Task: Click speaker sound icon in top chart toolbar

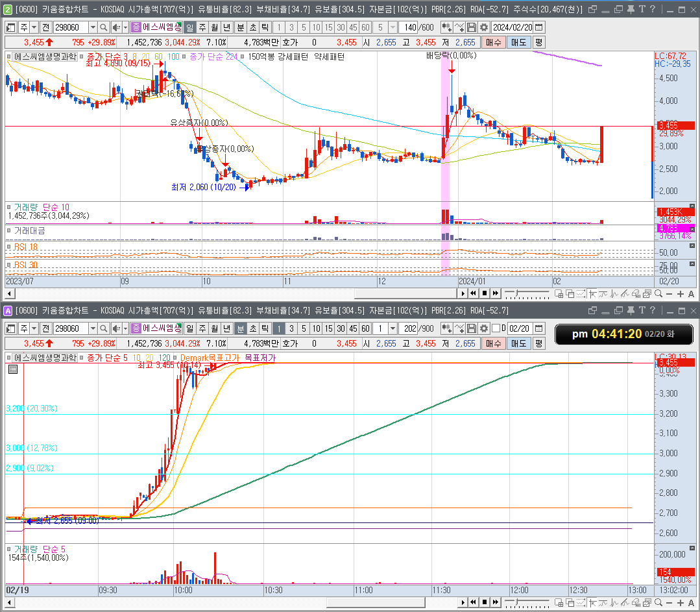Action: [x=116, y=28]
